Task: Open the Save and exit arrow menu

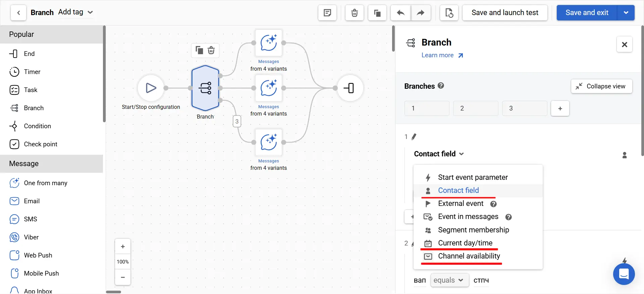Action: (x=626, y=13)
